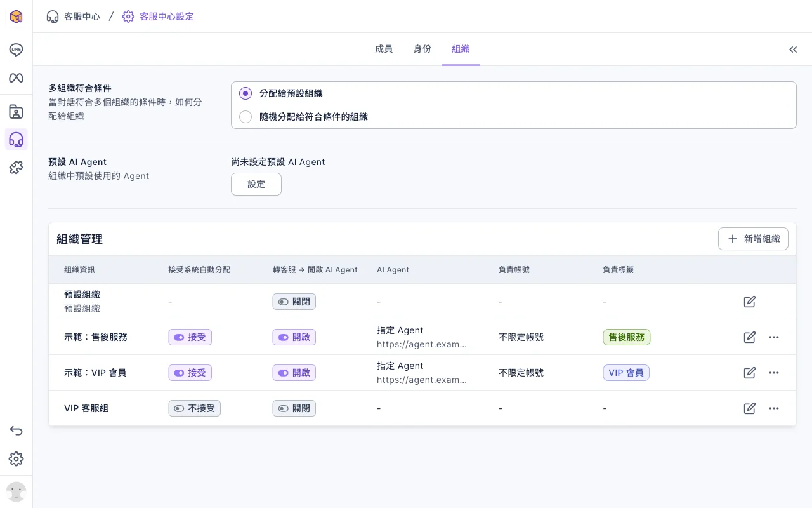The image size is (812, 508).
Task: Open the contacts icon in sidebar
Action: [x=16, y=112]
